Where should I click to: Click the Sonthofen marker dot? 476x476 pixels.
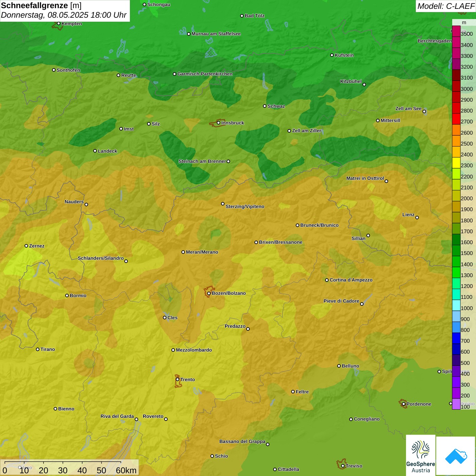coord(54,70)
